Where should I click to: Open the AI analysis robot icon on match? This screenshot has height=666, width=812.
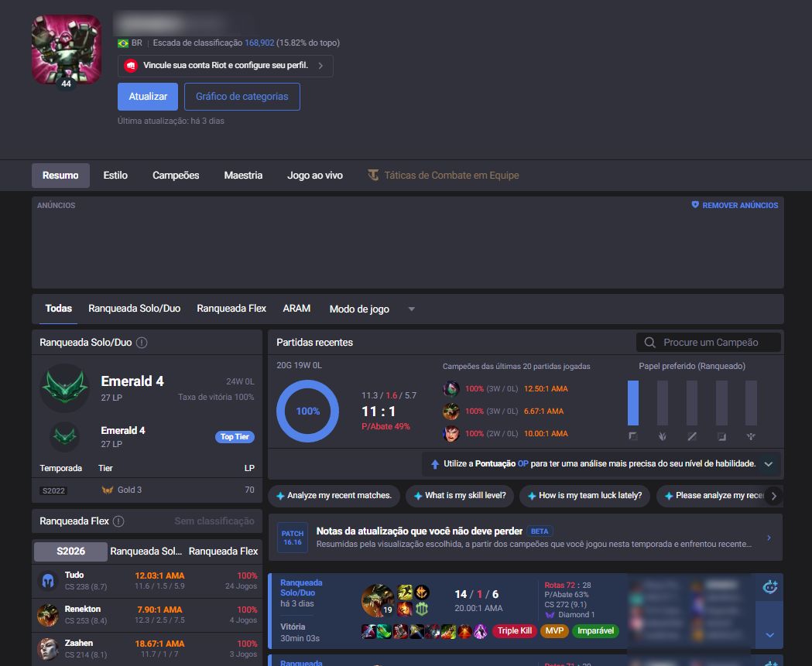click(769, 587)
